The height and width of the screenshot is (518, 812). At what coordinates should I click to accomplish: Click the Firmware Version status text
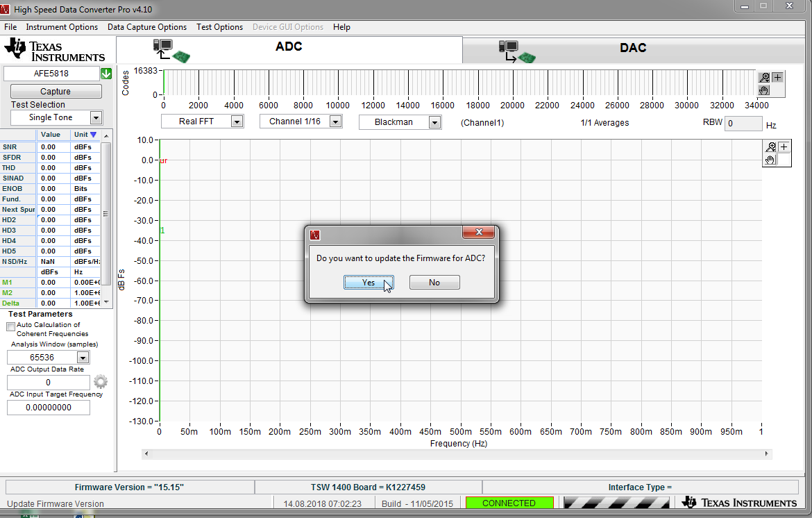129,487
